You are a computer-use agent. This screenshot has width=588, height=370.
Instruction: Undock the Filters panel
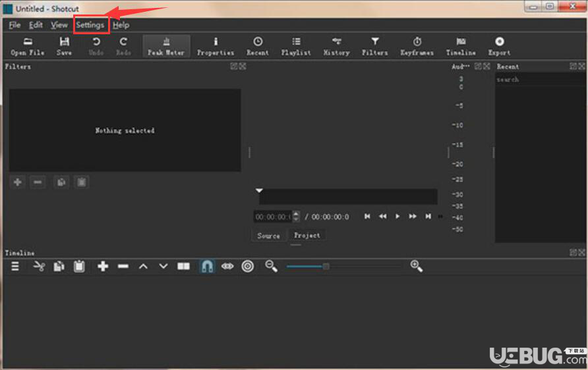(234, 66)
